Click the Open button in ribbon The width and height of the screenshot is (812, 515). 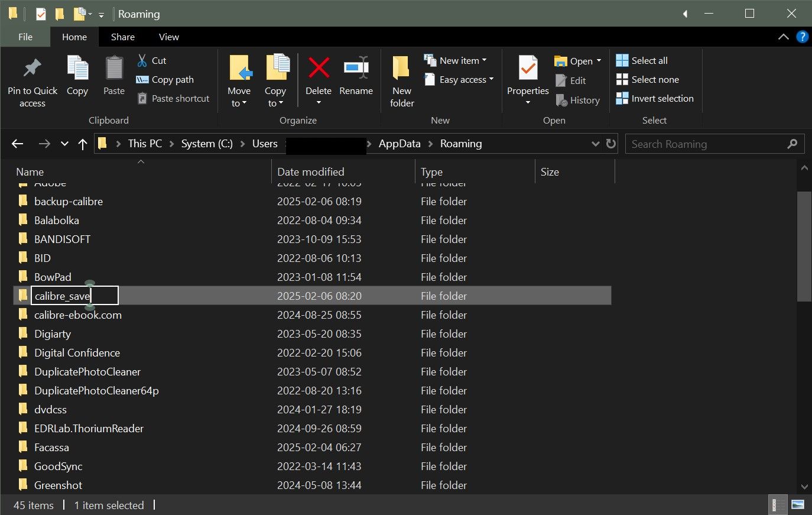[x=573, y=61]
